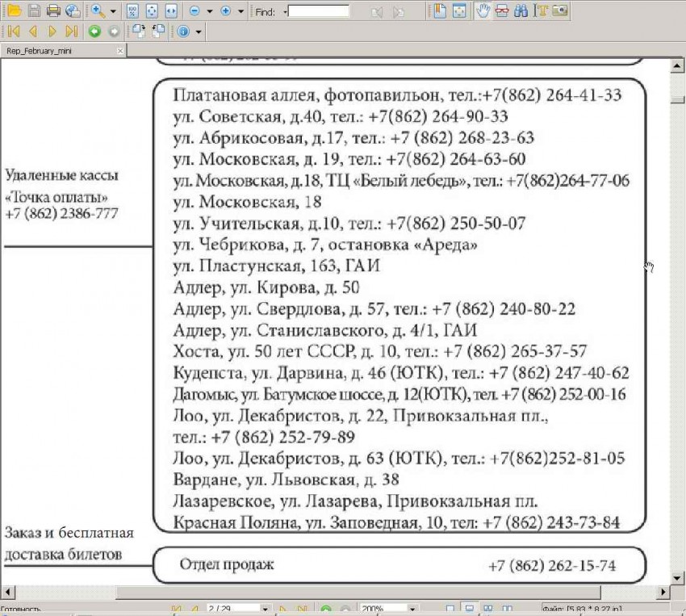Toggle the bookmarks panel icon
Viewport: 686px width, 616px height.
click(439, 11)
